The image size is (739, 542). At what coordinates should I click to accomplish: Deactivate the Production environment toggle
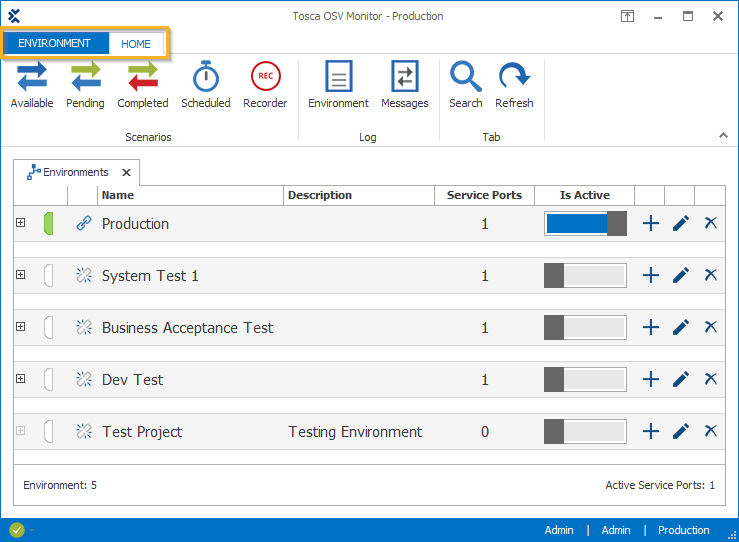point(585,224)
